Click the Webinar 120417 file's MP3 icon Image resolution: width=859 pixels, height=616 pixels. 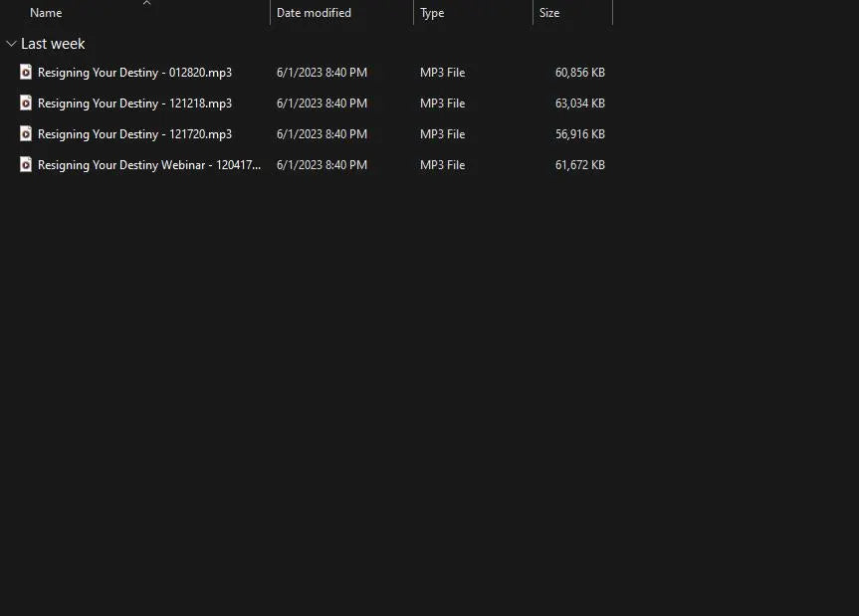(26, 165)
